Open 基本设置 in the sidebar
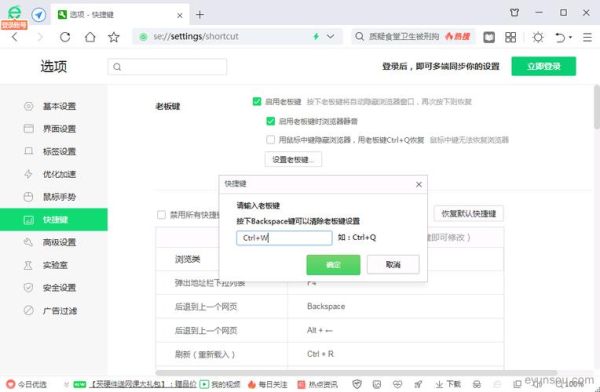This screenshot has height=392, width=600. tap(54, 106)
